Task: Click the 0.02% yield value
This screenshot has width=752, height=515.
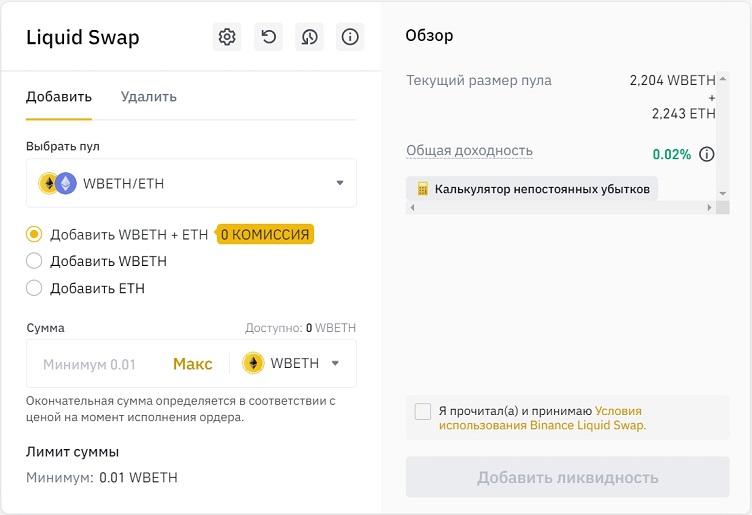Action: pyautogui.click(x=671, y=154)
